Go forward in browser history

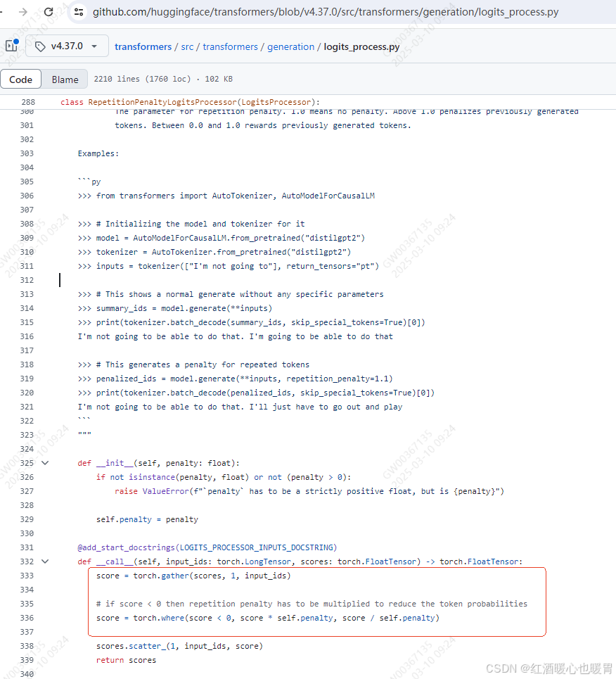[x=23, y=12]
